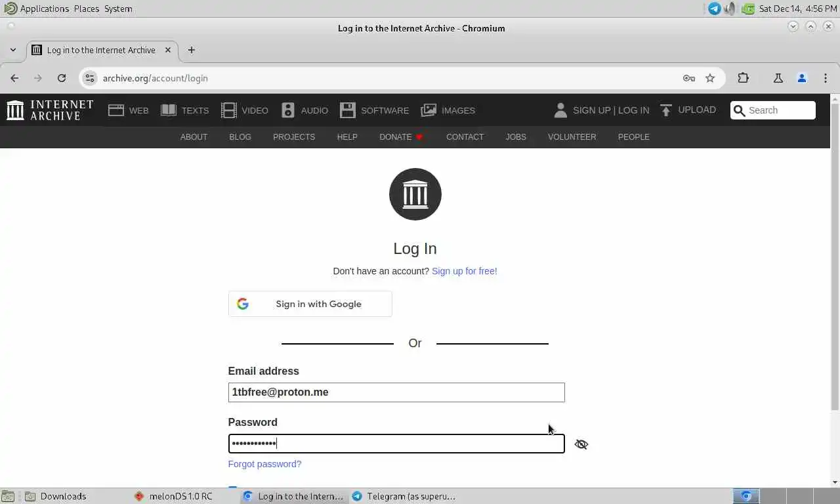Open the Texts book icon
Viewport: 840px width, 504px height.
pos(169,110)
